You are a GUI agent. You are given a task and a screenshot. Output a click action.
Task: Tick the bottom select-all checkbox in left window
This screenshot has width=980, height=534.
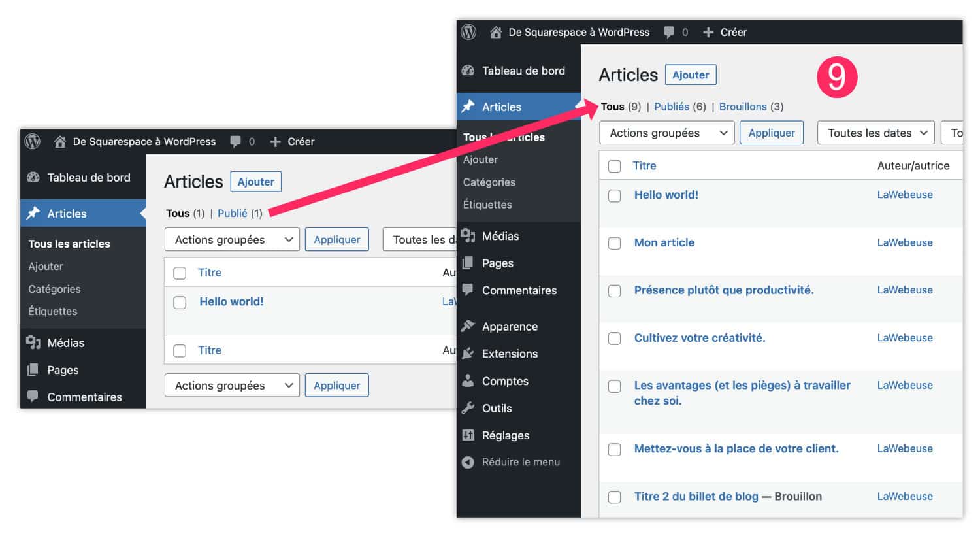tap(180, 351)
